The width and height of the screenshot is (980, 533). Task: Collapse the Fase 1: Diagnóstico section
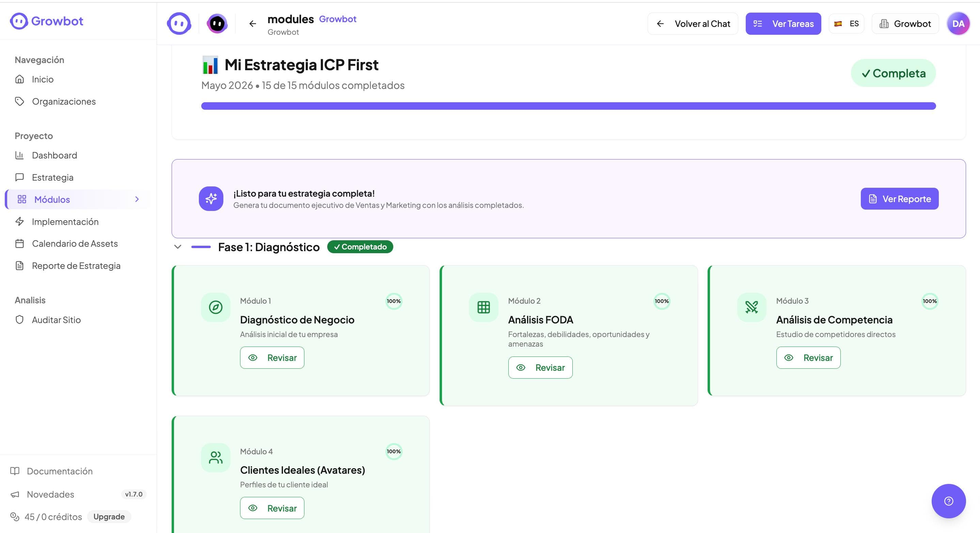coord(178,247)
